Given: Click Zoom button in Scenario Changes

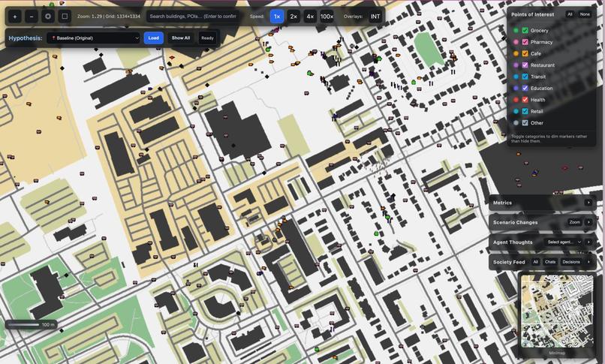Looking at the screenshot, I should click(x=574, y=222).
